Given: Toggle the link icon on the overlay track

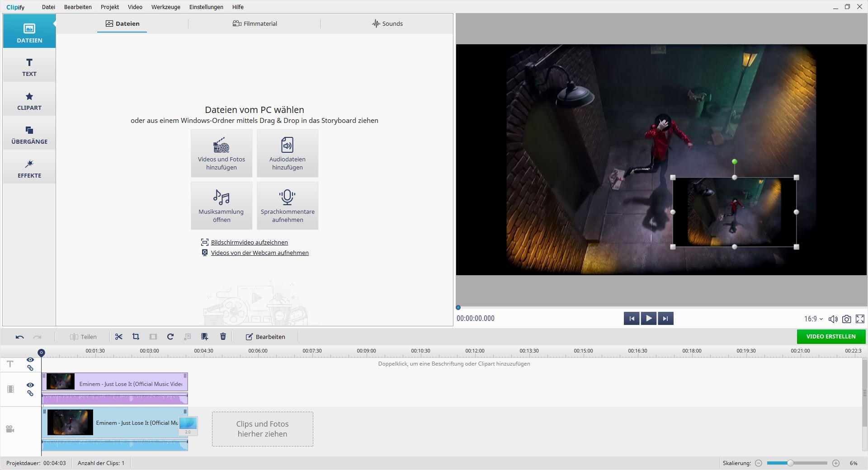Looking at the screenshot, I should click(x=30, y=393).
